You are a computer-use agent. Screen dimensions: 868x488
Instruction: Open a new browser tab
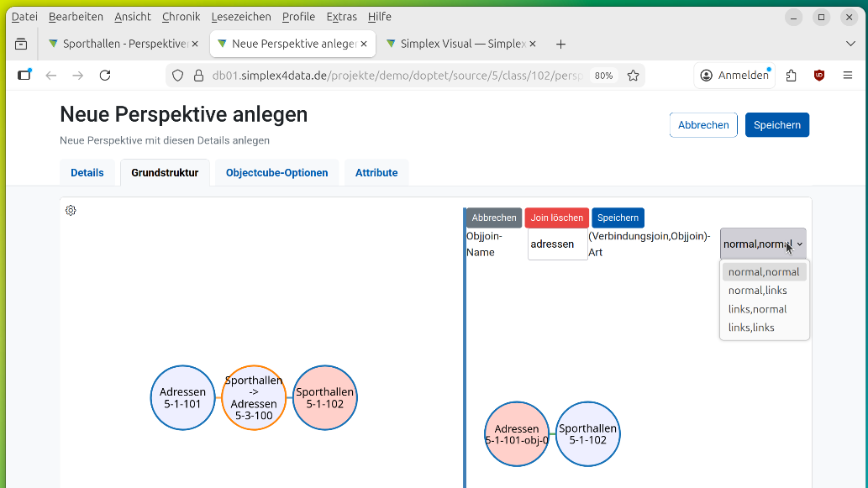tap(561, 44)
